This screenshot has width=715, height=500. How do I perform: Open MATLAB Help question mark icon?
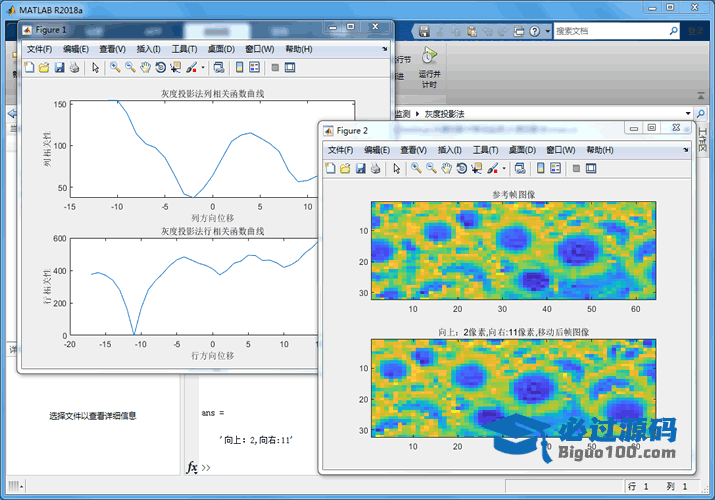[x=534, y=31]
